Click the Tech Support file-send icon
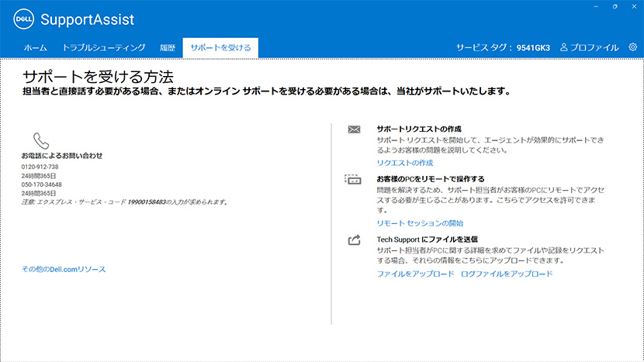Viewport: 644px width, 362px height. [x=354, y=240]
